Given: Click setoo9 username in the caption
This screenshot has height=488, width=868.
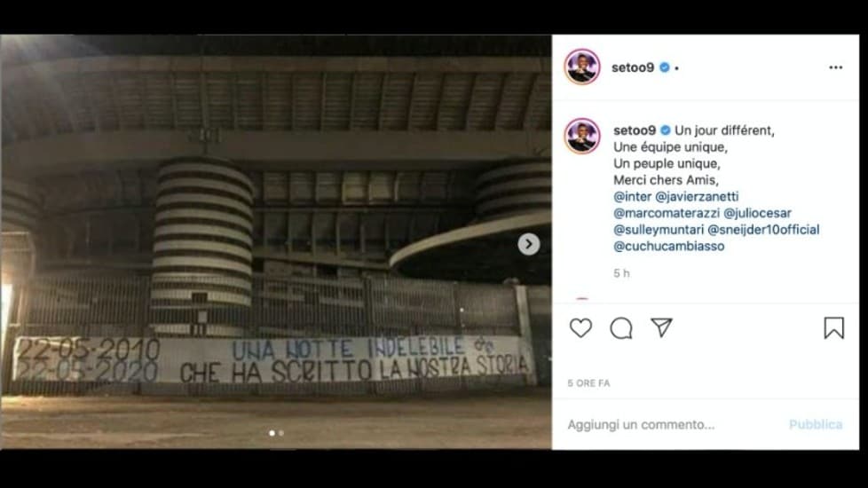Looking at the screenshot, I should click(x=635, y=130).
